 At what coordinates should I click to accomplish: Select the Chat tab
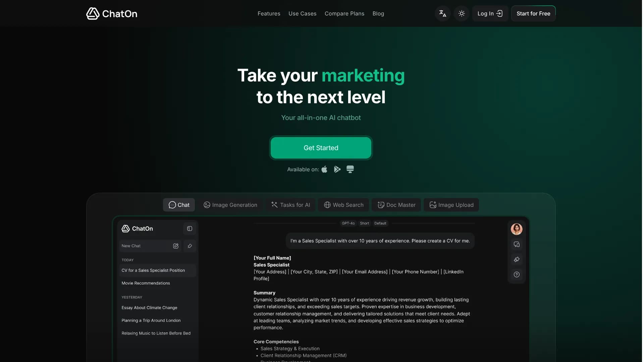pos(179,205)
